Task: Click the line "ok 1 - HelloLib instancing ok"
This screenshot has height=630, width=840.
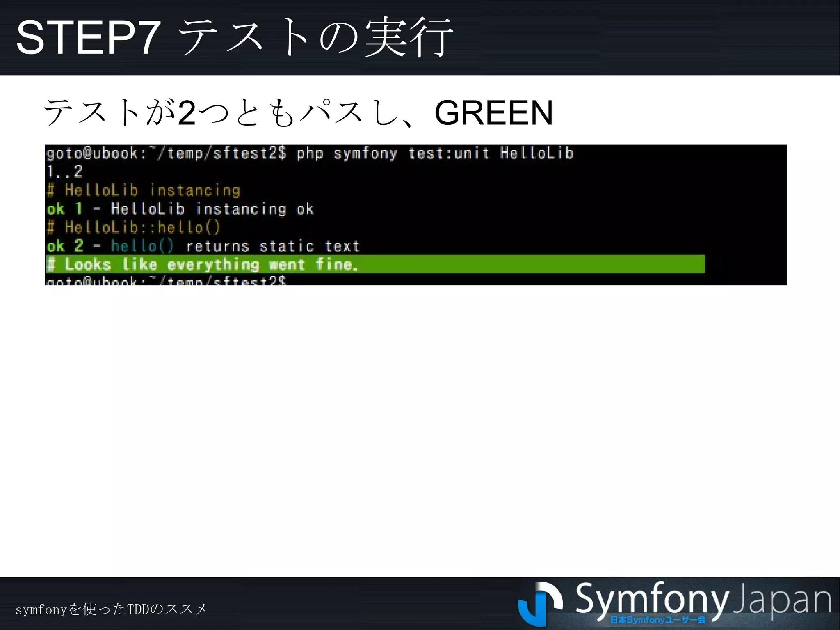Action: (180, 209)
